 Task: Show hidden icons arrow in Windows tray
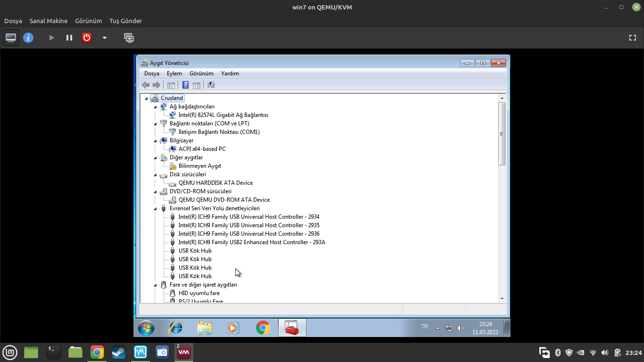438,328
